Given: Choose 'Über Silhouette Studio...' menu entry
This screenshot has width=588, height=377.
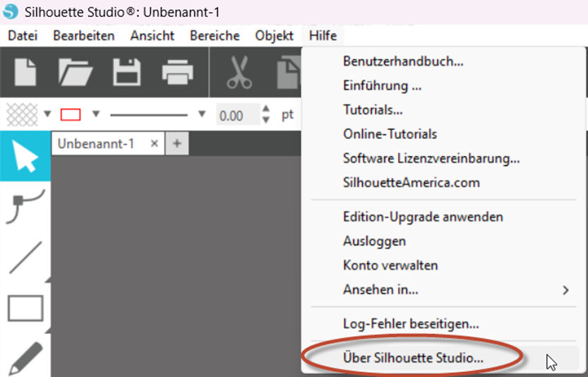Looking at the screenshot, I should click(x=413, y=358).
